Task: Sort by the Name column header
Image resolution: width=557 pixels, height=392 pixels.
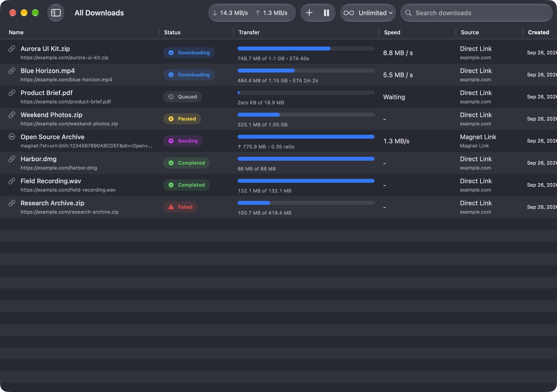Action: [16, 32]
